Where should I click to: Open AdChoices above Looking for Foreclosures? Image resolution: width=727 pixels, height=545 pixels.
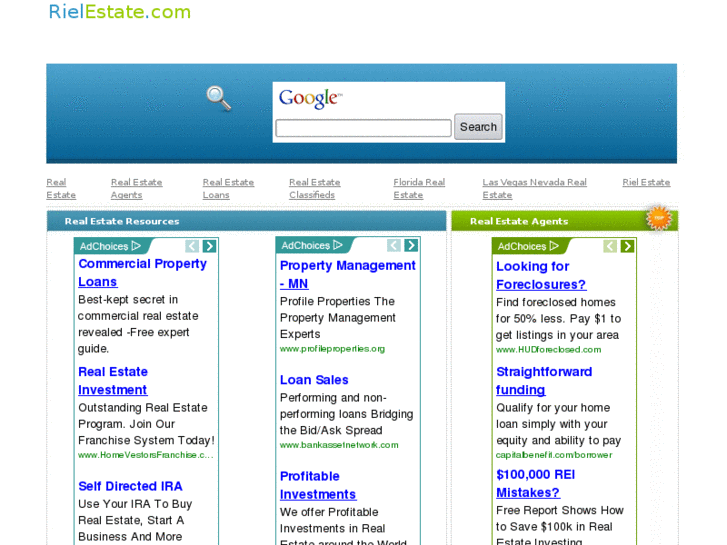pyautogui.click(x=528, y=246)
